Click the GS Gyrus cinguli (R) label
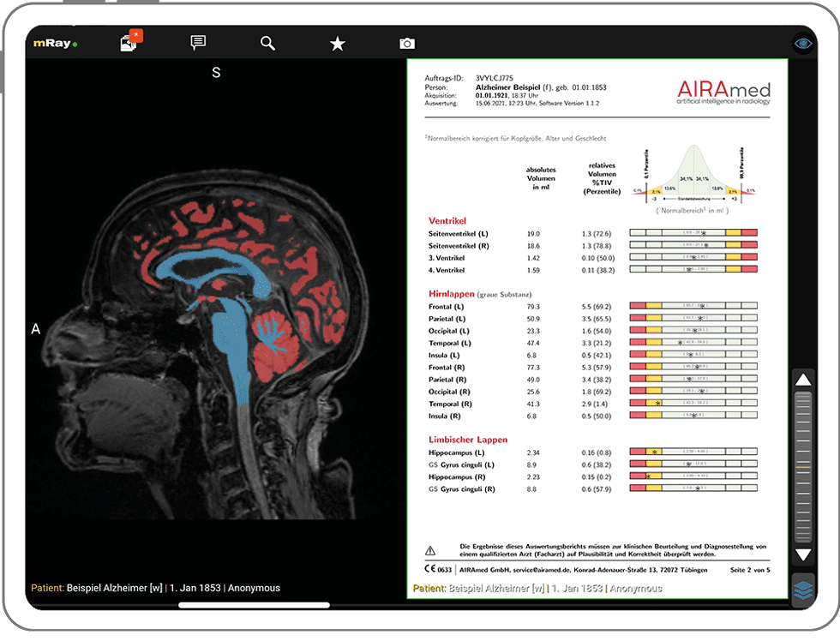 coord(462,489)
